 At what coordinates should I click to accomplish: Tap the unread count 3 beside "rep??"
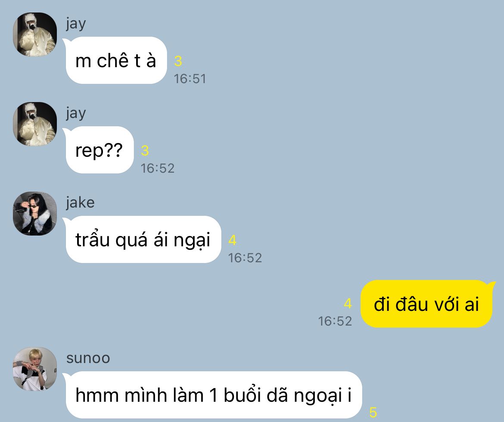coord(145,150)
